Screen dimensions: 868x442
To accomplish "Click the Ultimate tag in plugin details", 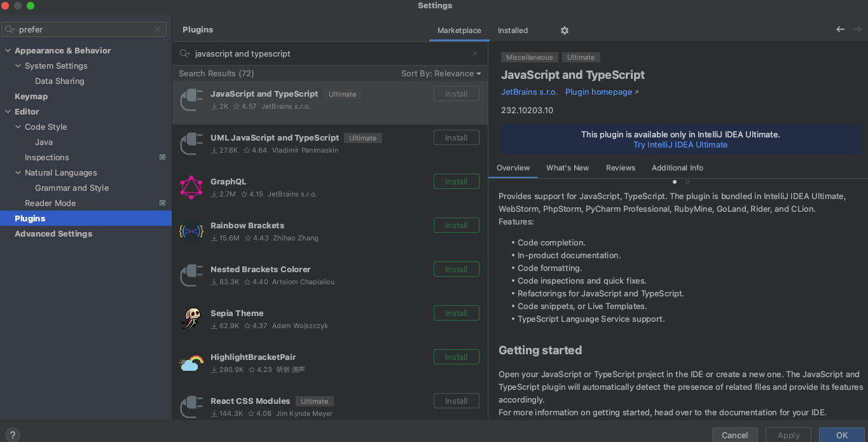I will 581,57.
